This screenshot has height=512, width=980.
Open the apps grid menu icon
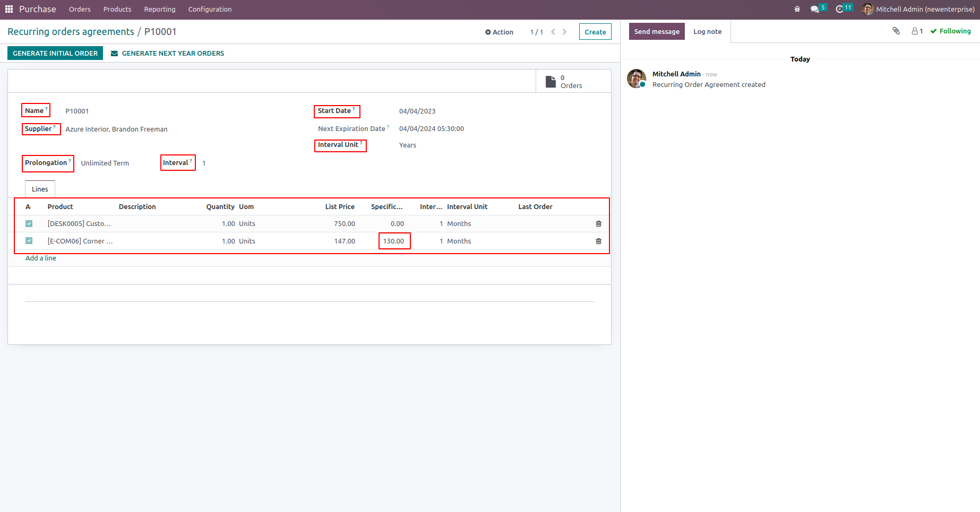point(9,9)
